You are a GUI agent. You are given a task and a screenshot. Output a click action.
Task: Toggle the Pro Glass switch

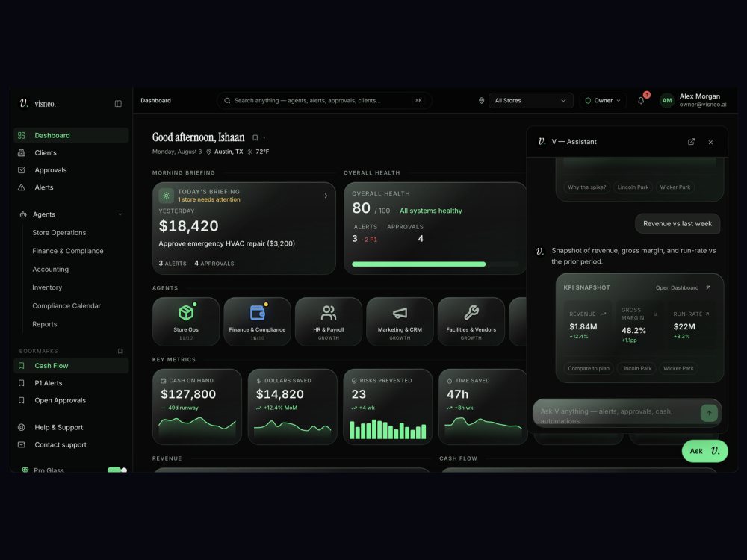click(117, 470)
